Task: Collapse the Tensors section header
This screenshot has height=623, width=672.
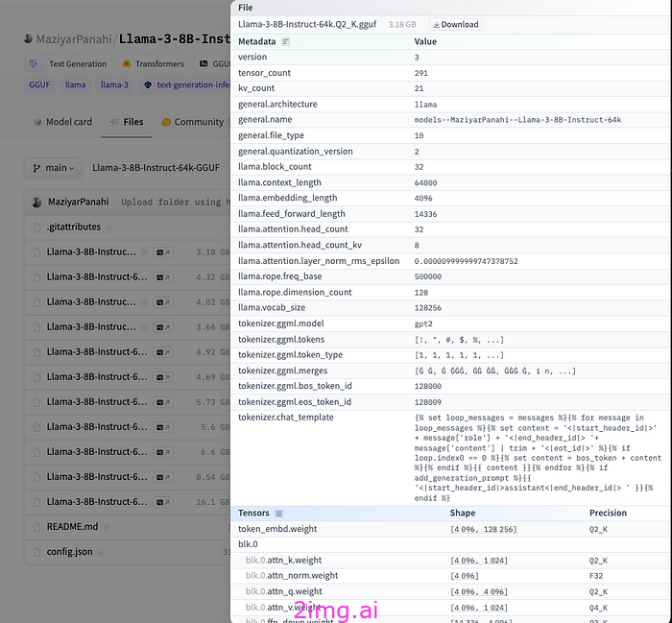Action: coord(253,513)
